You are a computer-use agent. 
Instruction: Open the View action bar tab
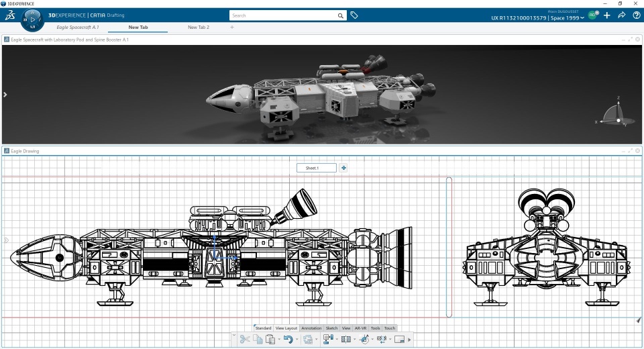click(346, 328)
